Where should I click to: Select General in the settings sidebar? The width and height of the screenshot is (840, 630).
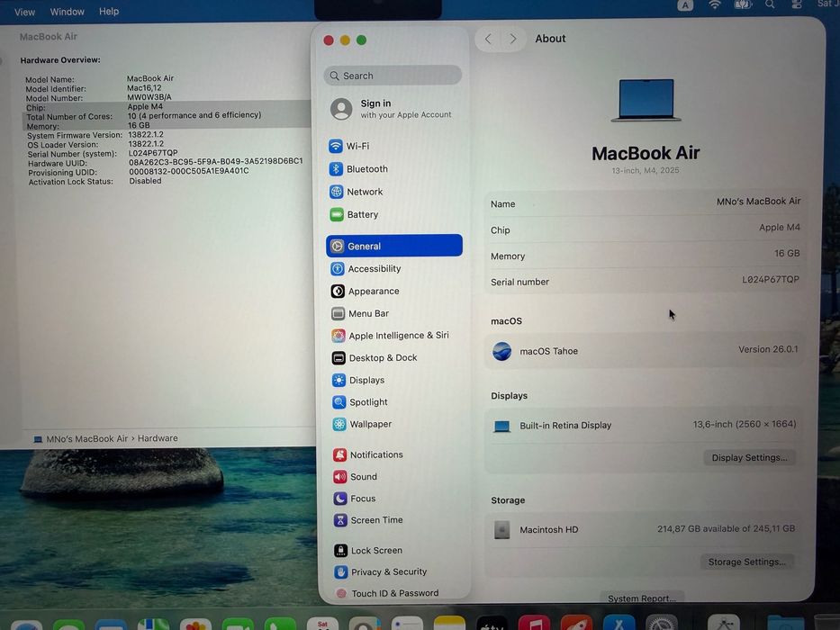[x=393, y=246]
